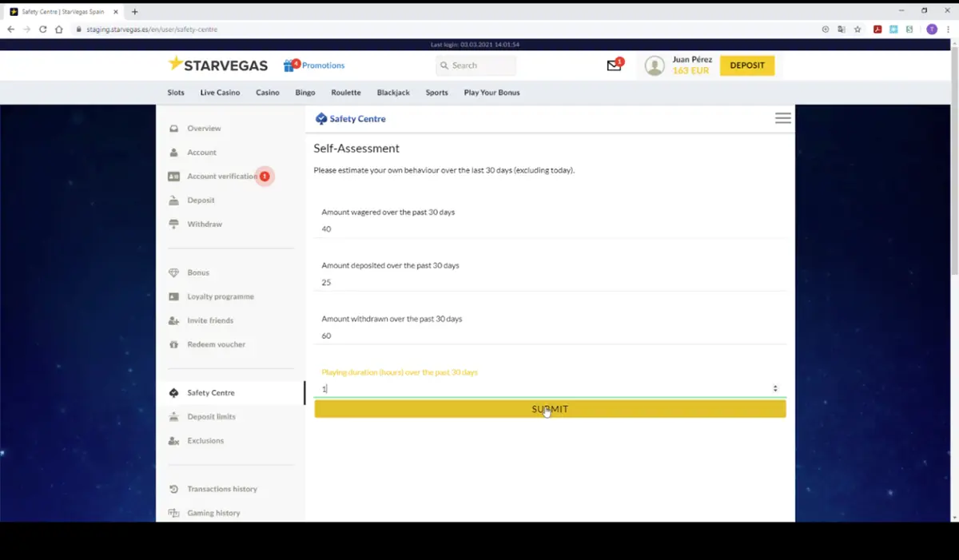Click the StarVegas logo
This screenshot has height=560, width=959.
point(219,65)
